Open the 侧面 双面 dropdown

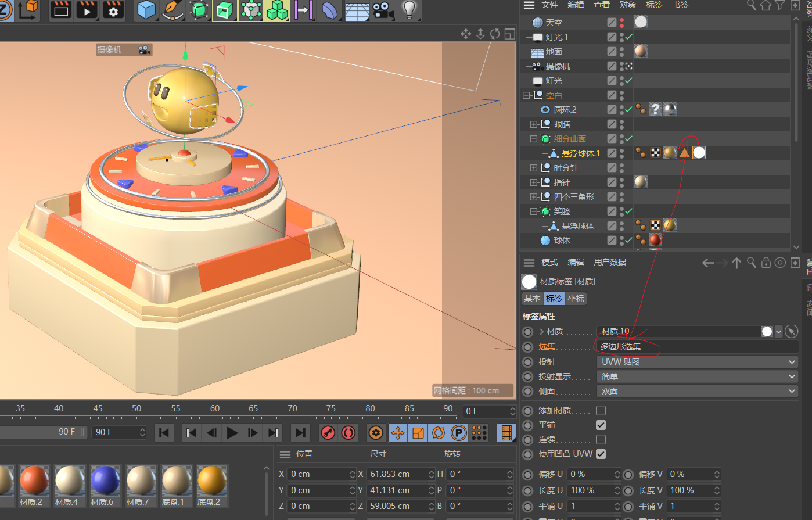(x=697, y=392)
